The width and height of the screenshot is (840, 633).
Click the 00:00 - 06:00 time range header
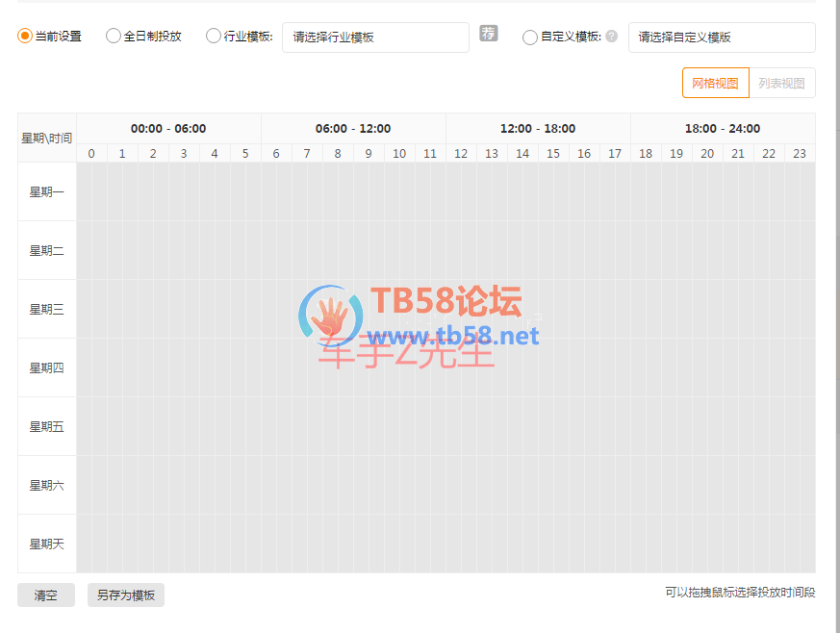168,128
